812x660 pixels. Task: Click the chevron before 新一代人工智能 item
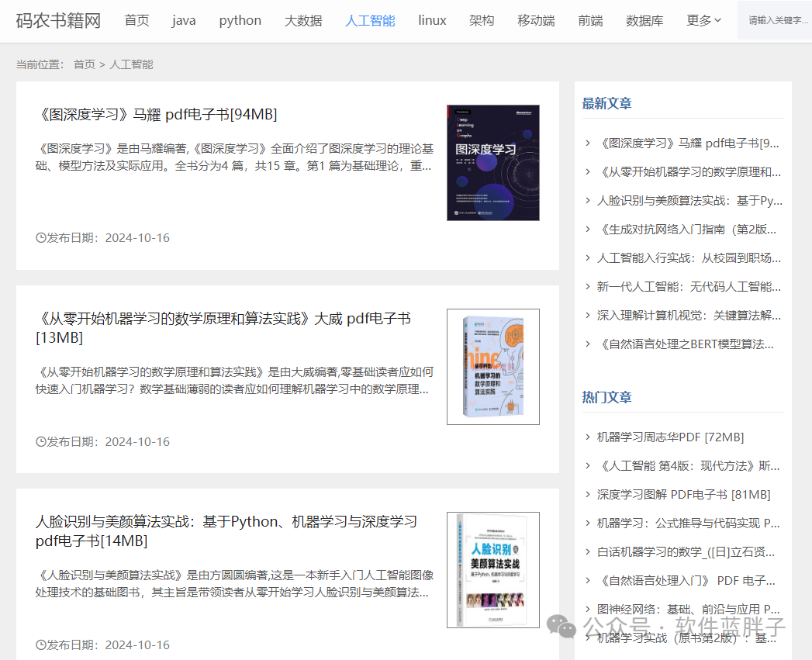[x=588, y=286]
